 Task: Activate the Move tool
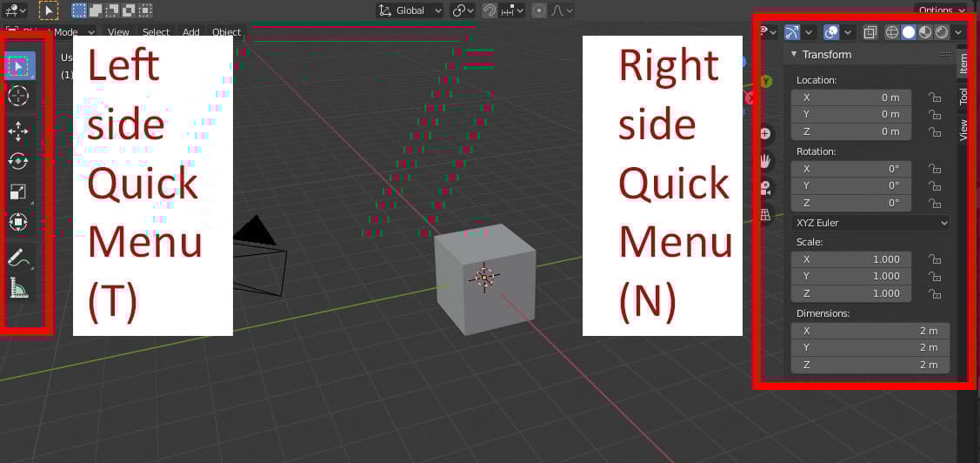(18, 131)
